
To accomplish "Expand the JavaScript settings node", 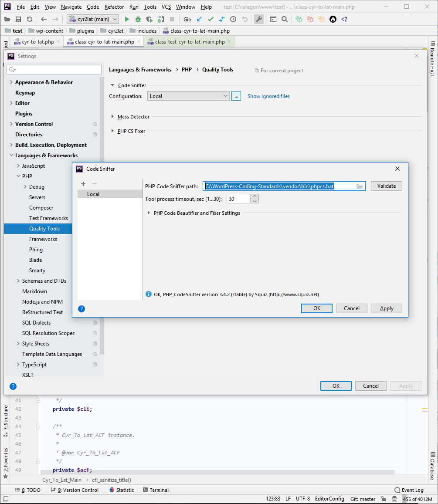I will pyautogui.click(x=18, y=166).
